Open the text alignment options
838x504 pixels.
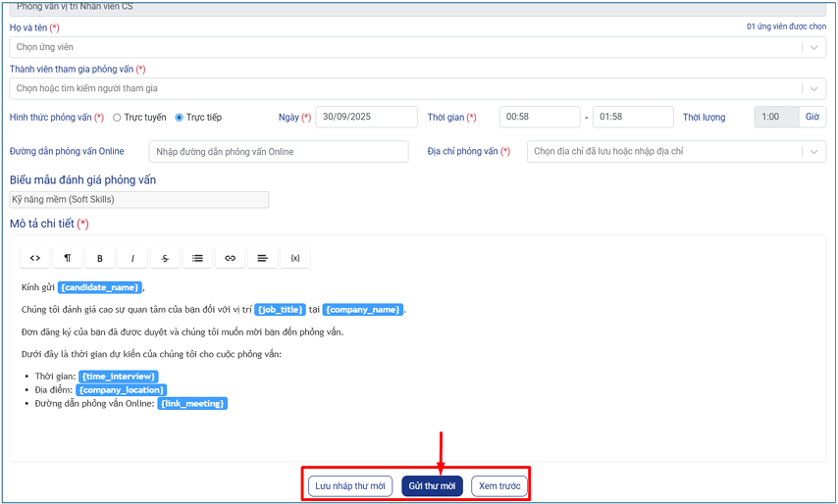(263, 258)
